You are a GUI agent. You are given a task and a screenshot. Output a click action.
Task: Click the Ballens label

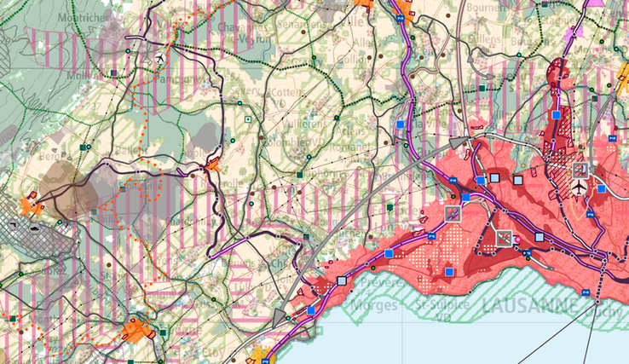pyautogui.click(x=131, y=151)
